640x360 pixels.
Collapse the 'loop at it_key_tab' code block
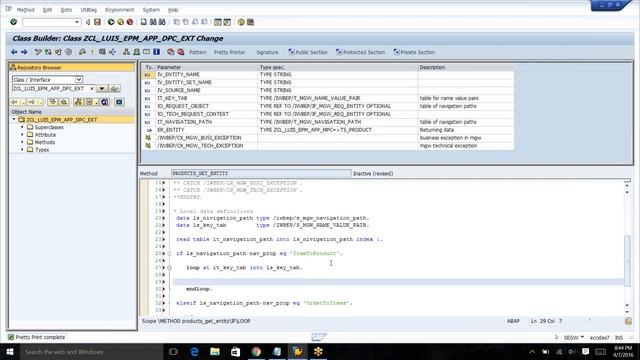click(x=169, y=268)
